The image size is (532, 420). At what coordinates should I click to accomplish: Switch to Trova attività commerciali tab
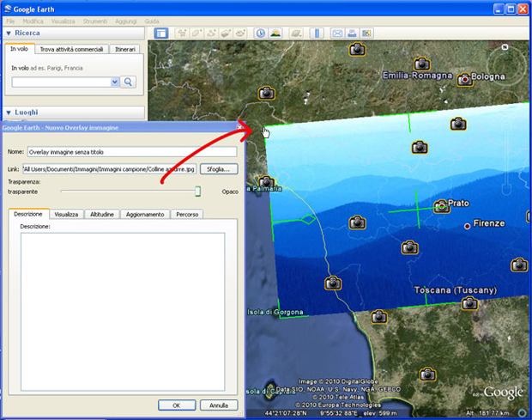(x=71, y=49)
